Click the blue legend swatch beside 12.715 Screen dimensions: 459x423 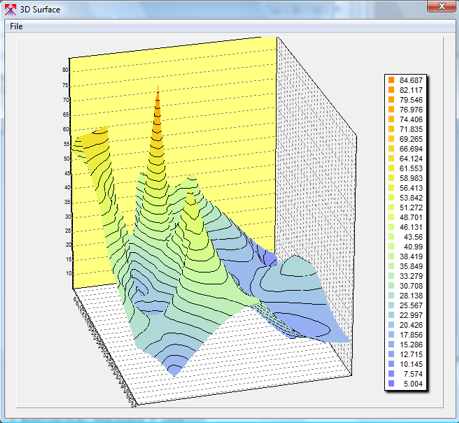coord(391,354)
